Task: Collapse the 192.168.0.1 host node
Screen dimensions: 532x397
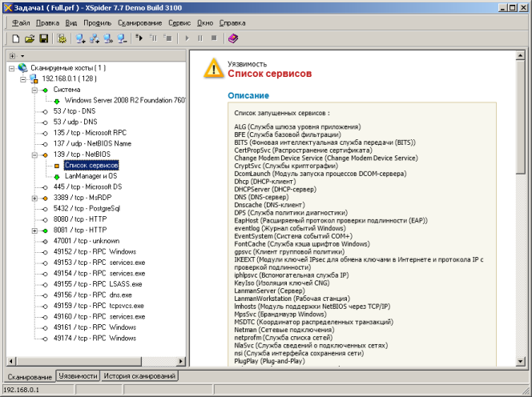Action: click(x=23, y=79)
